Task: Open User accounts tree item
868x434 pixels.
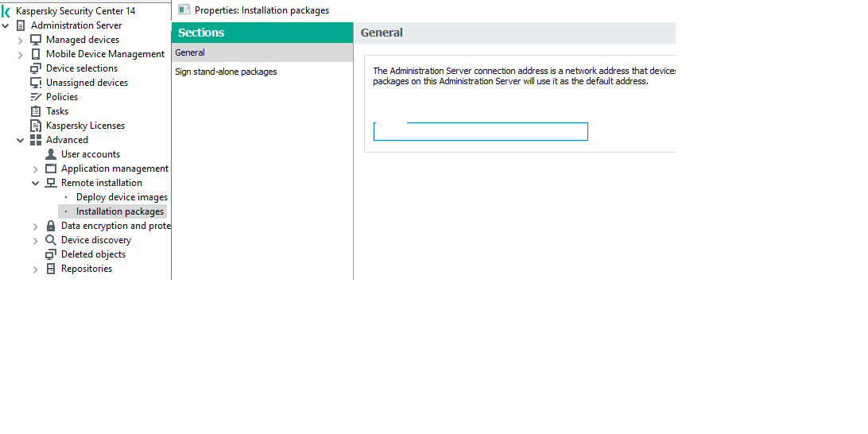Action: (91, 154)
